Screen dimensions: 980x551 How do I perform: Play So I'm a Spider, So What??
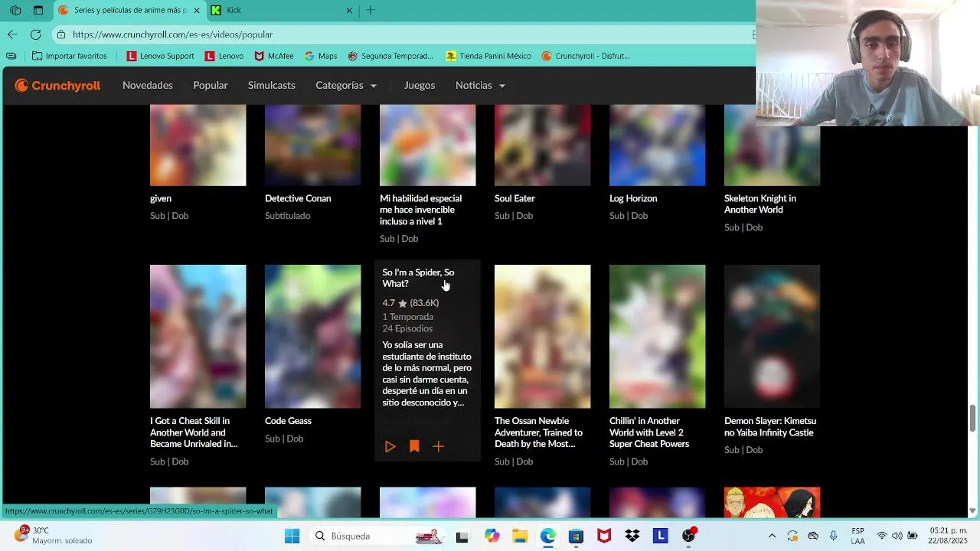click(390, 446)
